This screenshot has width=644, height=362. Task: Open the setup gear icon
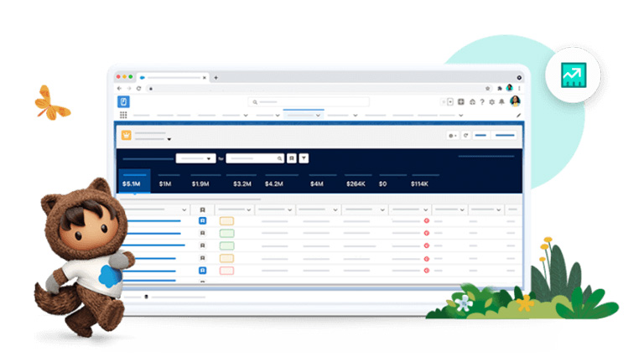click(x=492, y=101)
